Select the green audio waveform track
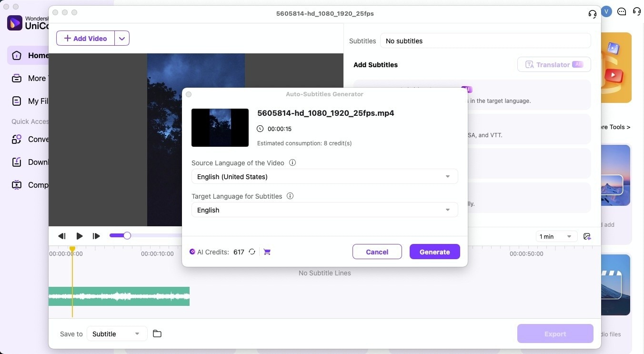644x354 pixels. tap(119, 296)
